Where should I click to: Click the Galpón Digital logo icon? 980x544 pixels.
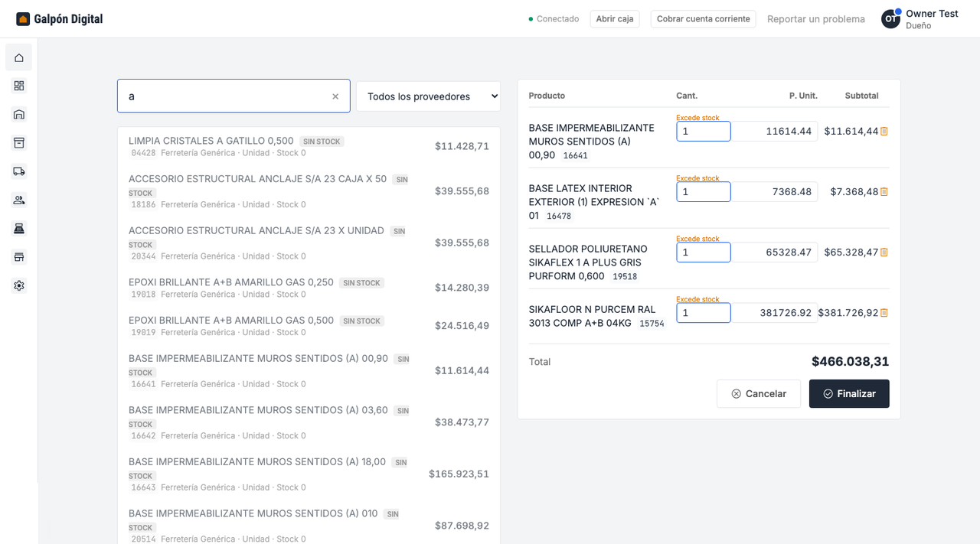tap(23, 19)
